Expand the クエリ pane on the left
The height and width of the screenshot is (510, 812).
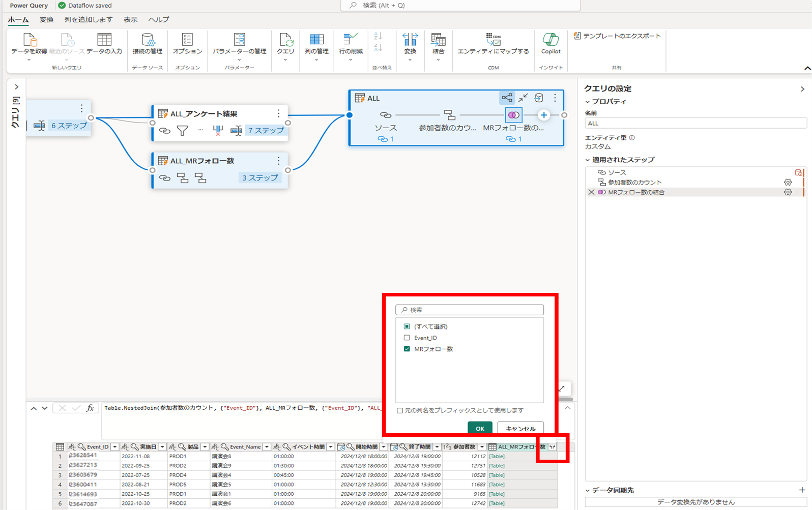(x=16, y=87)
